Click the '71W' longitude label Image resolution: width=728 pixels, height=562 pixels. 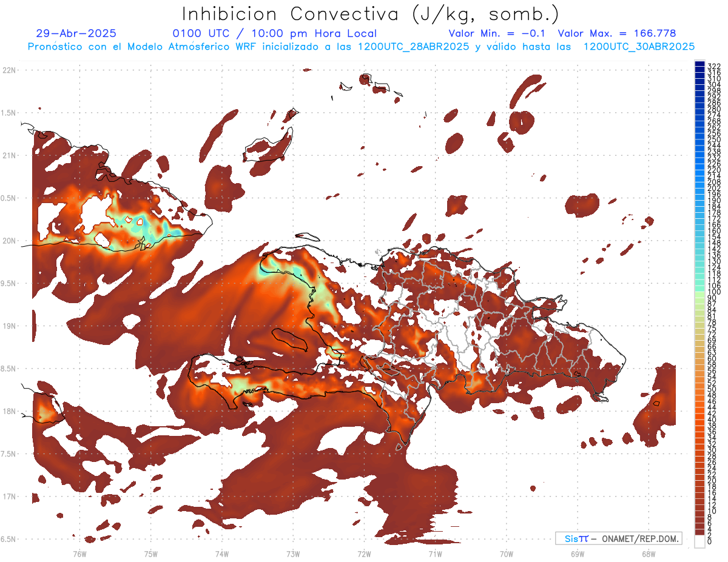click(435, 554)
